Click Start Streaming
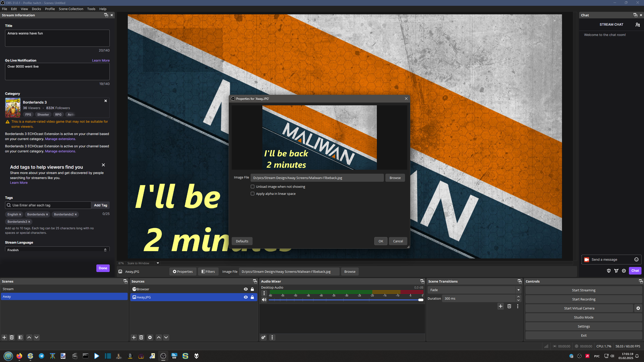Viewport: 644px width, 362px height. point(584,290)
